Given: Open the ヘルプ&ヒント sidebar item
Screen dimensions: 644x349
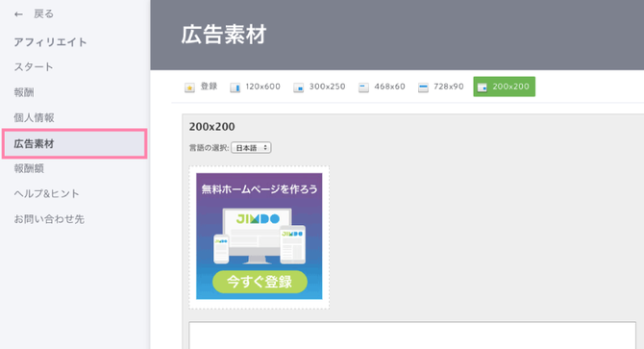Looking at the screenshot, I should [46, 193].
